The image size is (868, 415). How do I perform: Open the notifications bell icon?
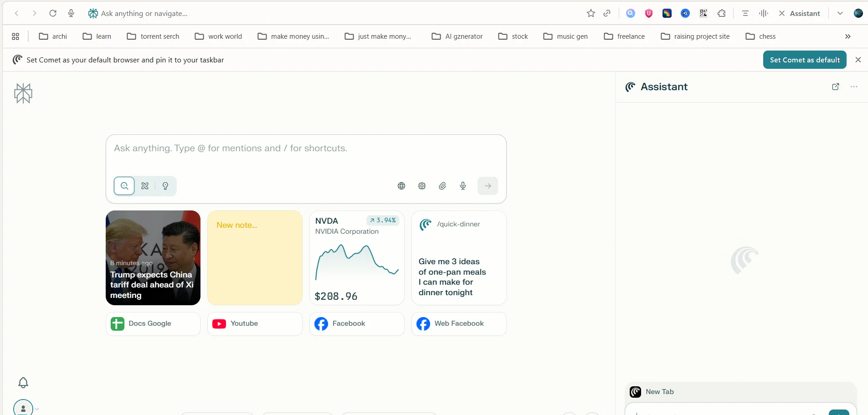pos(23,383)
